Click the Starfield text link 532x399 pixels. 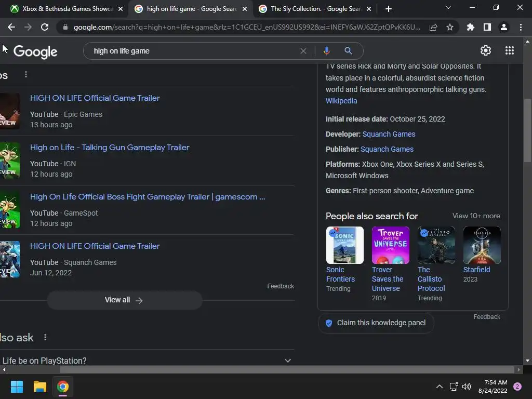476,270
